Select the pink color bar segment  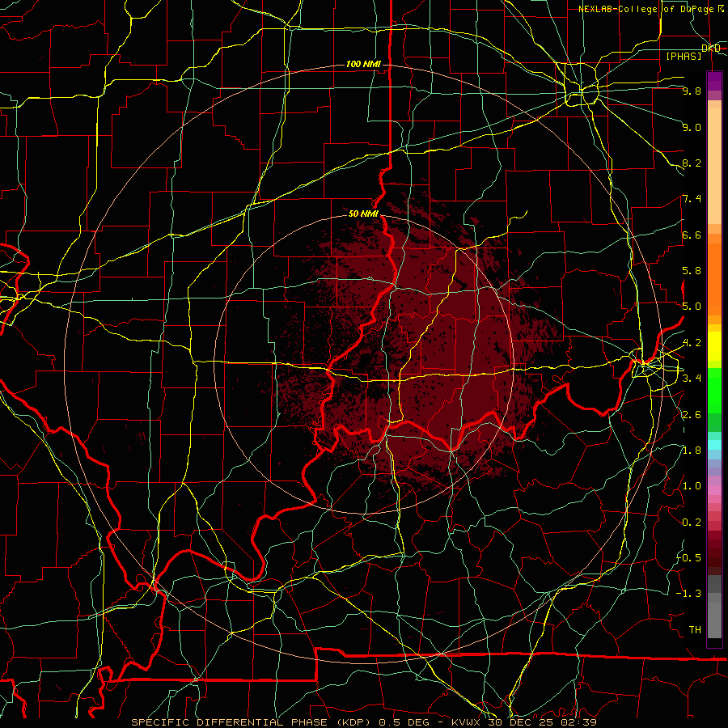[x=714, y=489]
